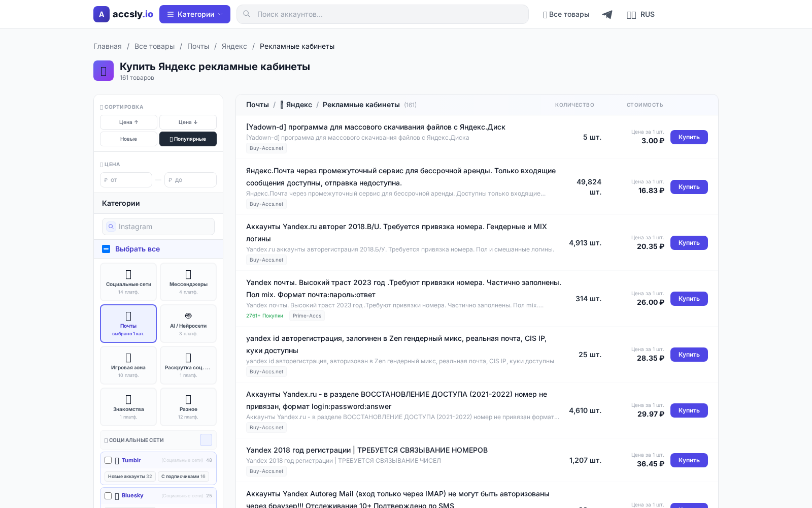Click the accsly.io logo
812x508 pixels.
pos(123,14)
